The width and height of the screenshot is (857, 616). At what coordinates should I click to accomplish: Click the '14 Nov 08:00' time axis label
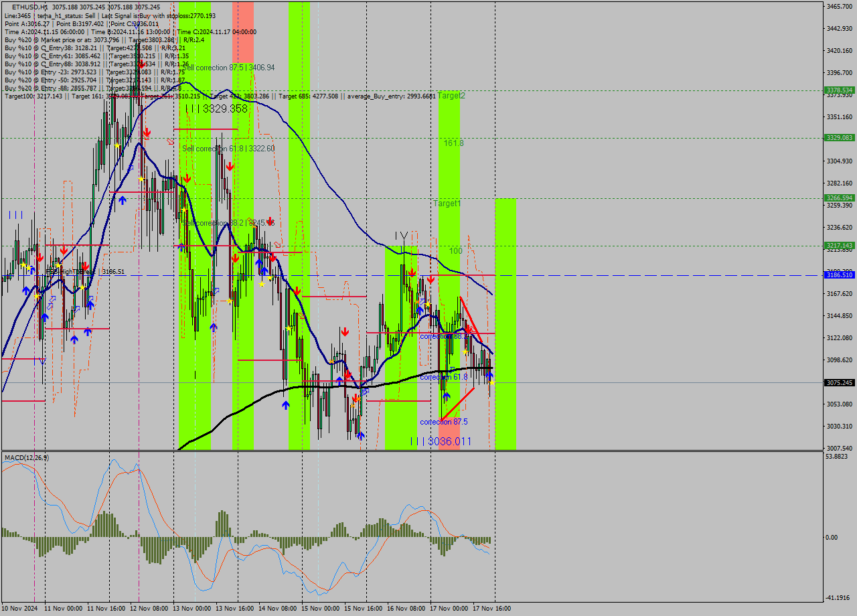(278, 609)
